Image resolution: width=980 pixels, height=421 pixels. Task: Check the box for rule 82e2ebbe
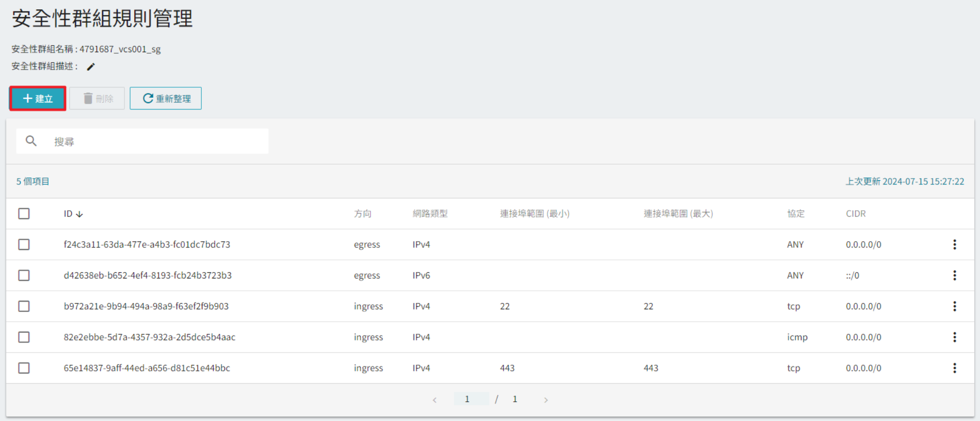pyautogui.click(x=24, y=337)
